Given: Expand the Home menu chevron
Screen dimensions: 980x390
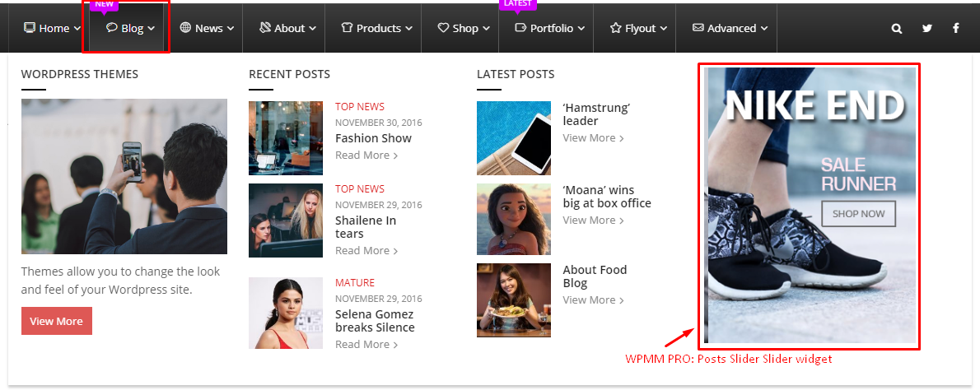Looking at the screenshot, I should click(x=77, y=29).
